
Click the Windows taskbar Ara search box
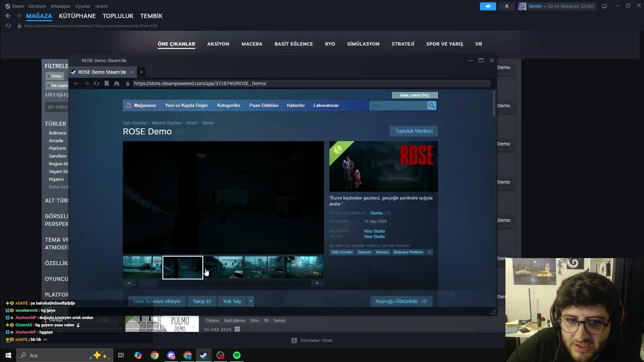click(64, 355)
